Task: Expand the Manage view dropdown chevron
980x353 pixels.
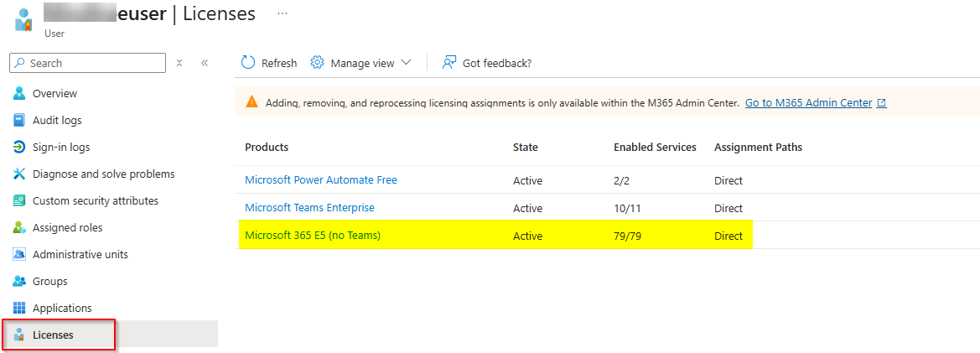Action: pyautogui.click(x=407, y=63)
